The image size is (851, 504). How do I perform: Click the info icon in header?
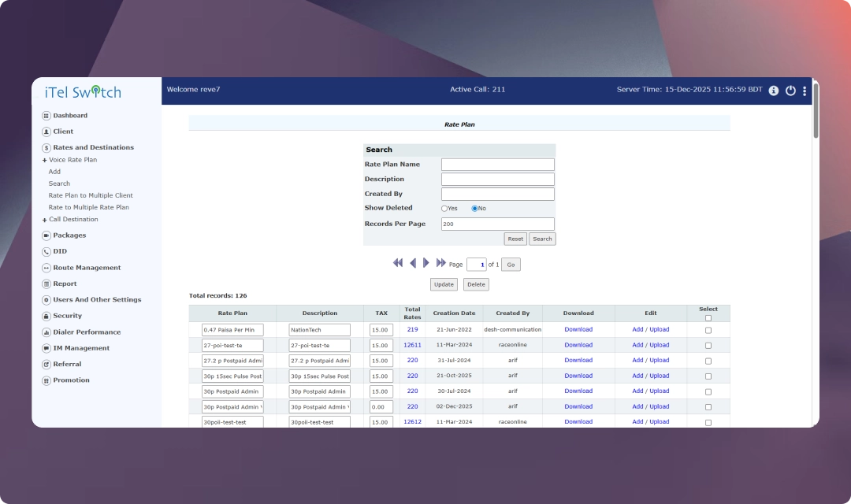tap(774, 91)
